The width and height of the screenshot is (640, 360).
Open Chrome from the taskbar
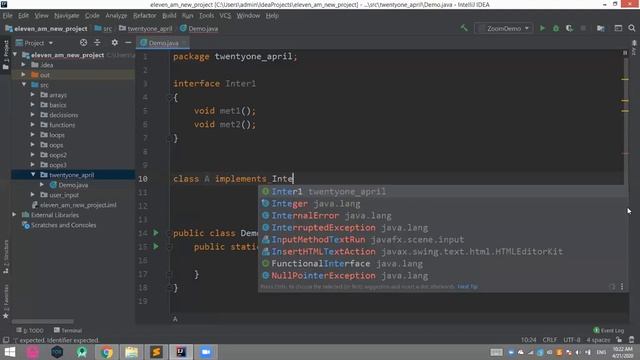107,352
